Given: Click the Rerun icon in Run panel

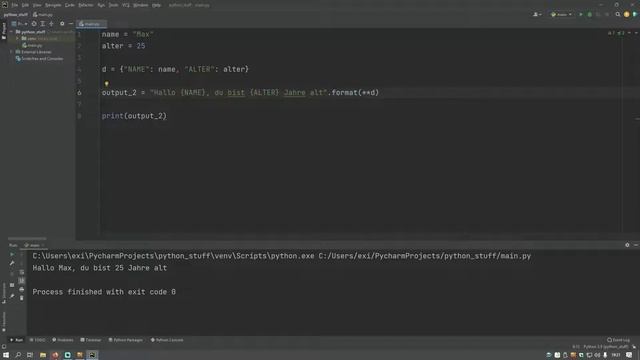Looking at the screenshot, I should coord(12,254).
